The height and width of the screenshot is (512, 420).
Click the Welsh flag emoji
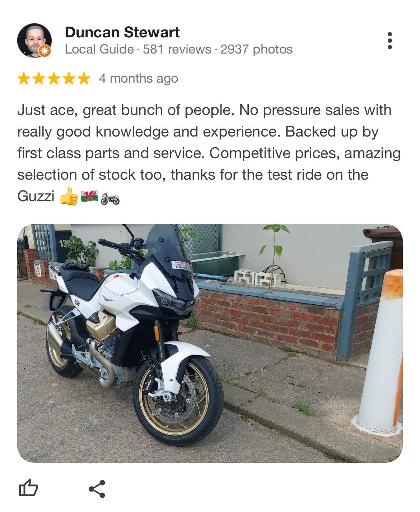tap(90, 197)
